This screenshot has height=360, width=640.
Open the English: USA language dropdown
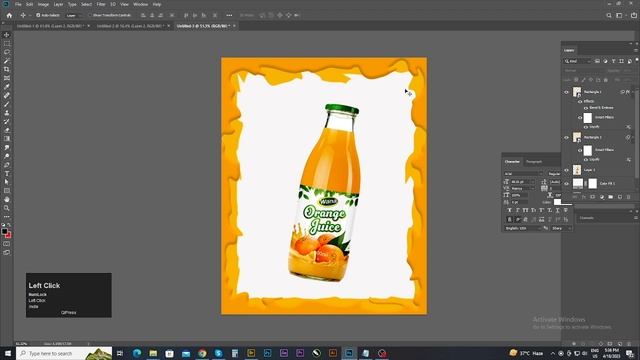click(x=522, y=228)
